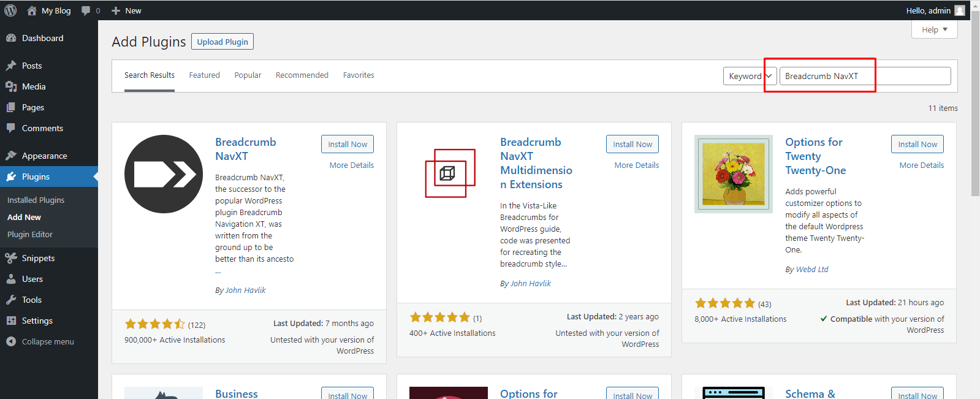Open Plugin Editor submenu item
This screenshot has width=980, height=399.
point(30,234)
